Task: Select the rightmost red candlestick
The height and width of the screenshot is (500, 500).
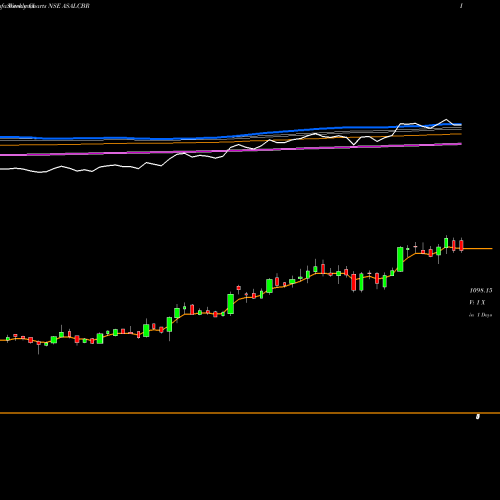Action: click(x=461, y=245)
